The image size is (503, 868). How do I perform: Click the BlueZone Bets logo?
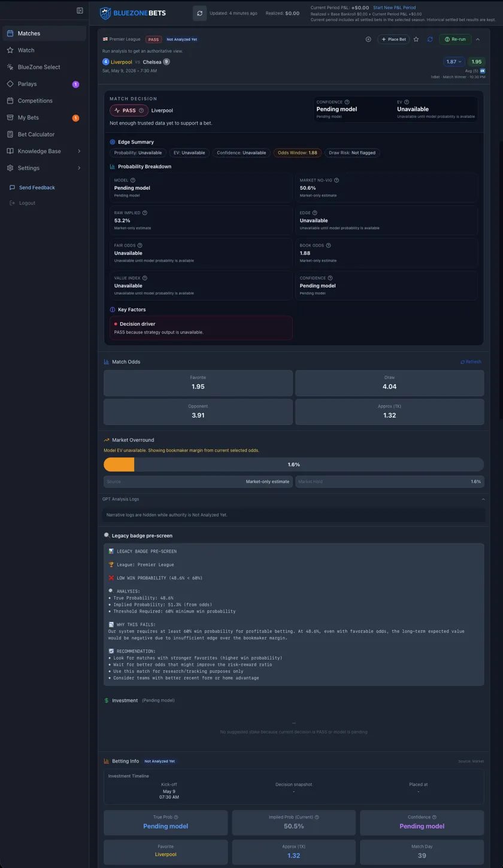coord(133,13)
